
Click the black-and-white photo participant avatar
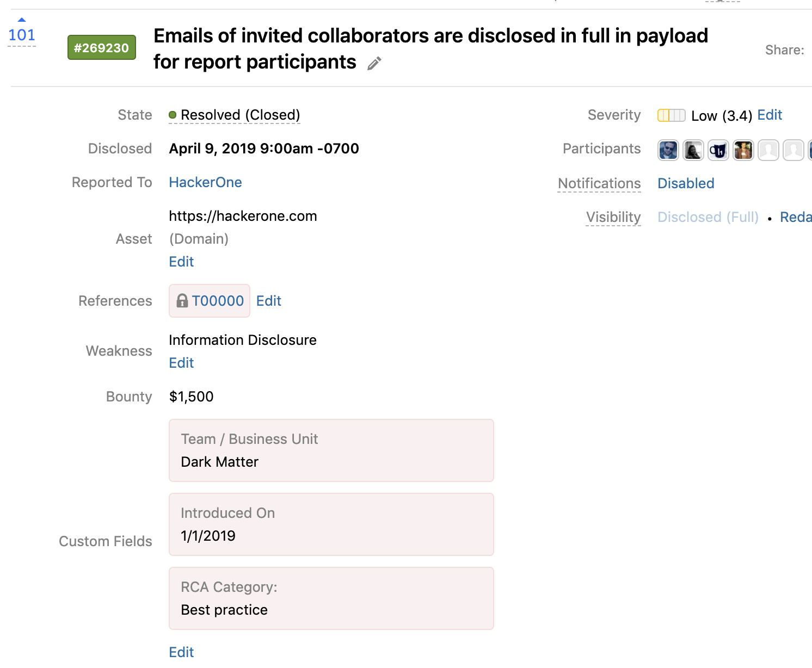click(x=693, y=150)
